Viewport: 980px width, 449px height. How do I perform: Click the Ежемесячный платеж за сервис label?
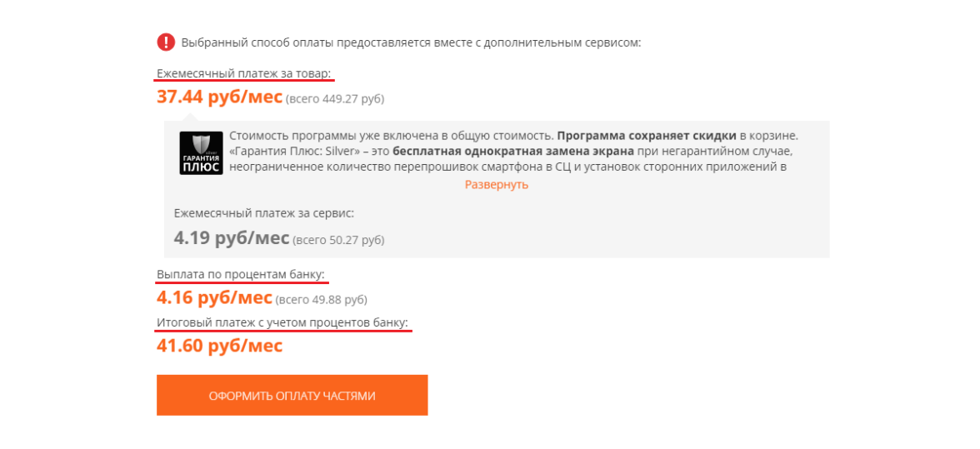(x=264, y=213)
